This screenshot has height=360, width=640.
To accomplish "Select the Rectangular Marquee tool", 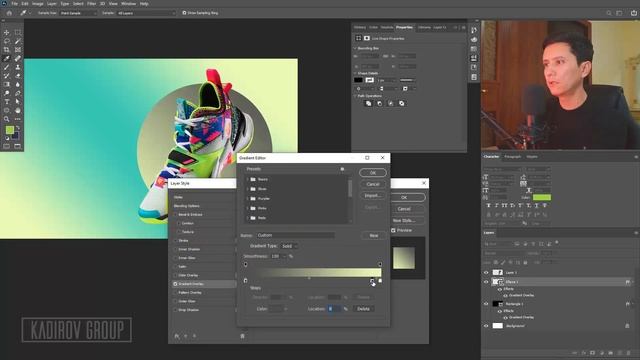I will [18, 32].
